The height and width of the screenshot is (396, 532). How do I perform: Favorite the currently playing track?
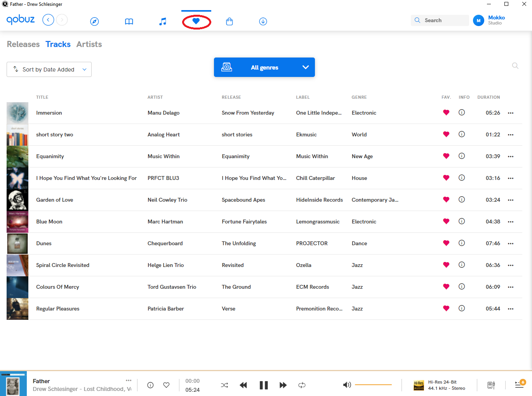coord(166,385)
